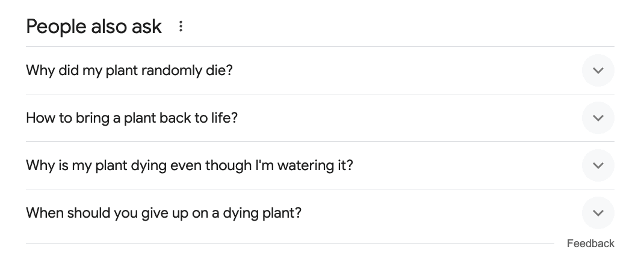This screenshot has height=273, width=644.
Task: Expand 'How to bring a plant back to life?'
Action: pyautogui.click(x=320, y=118)
